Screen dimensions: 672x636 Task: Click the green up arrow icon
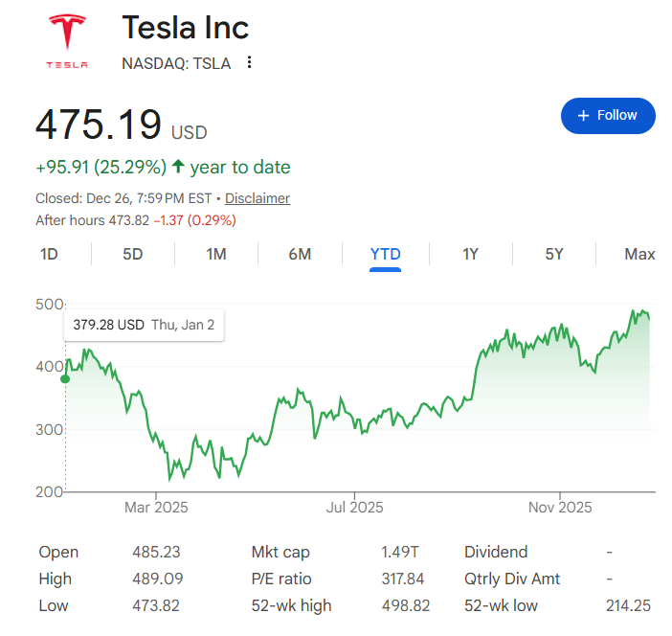point(177,167)
